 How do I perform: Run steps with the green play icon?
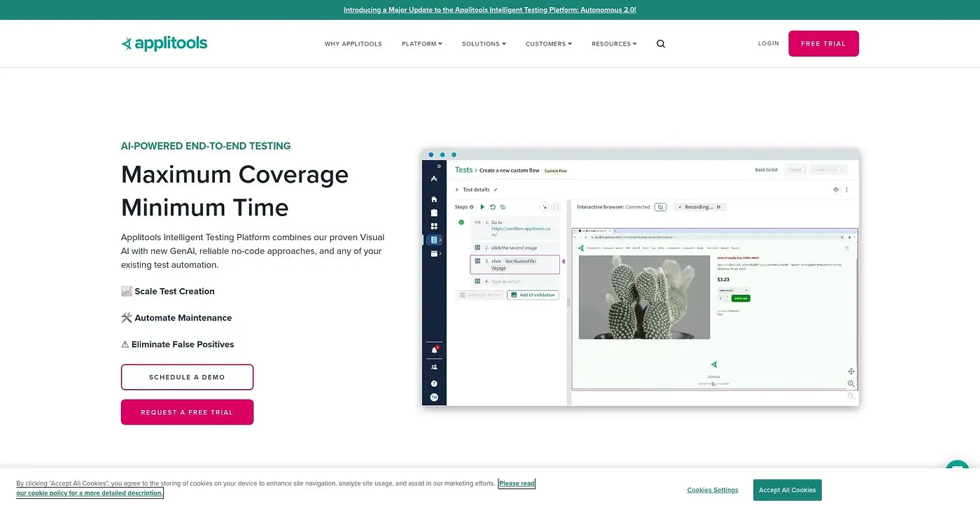click(482, 207)
